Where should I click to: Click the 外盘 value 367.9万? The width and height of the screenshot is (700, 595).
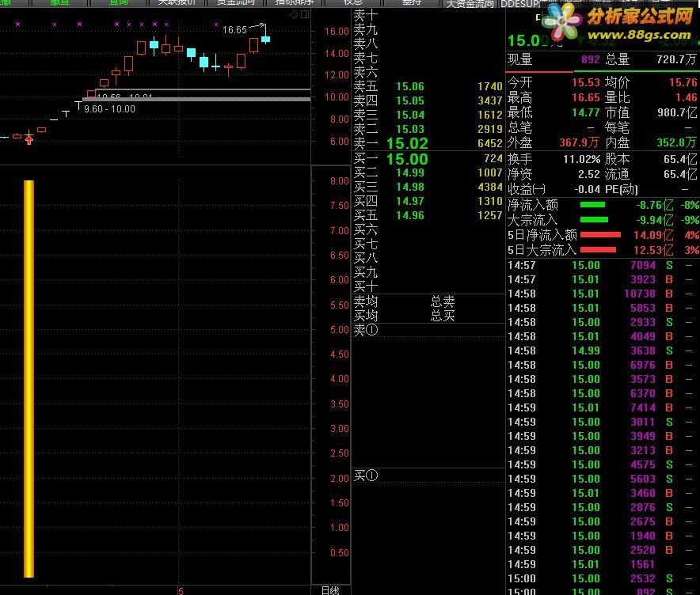point(579,142)
